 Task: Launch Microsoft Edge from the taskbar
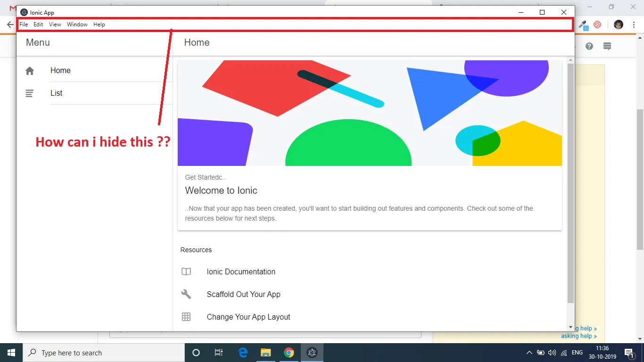coord(243,353)
